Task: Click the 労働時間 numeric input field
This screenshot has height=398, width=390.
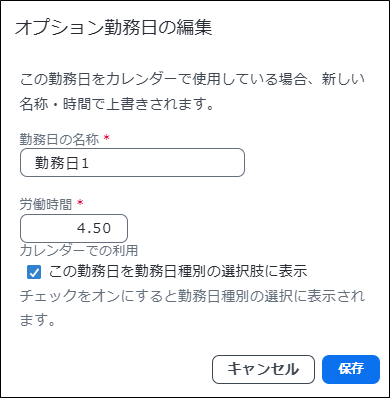Action: [74, 228]
